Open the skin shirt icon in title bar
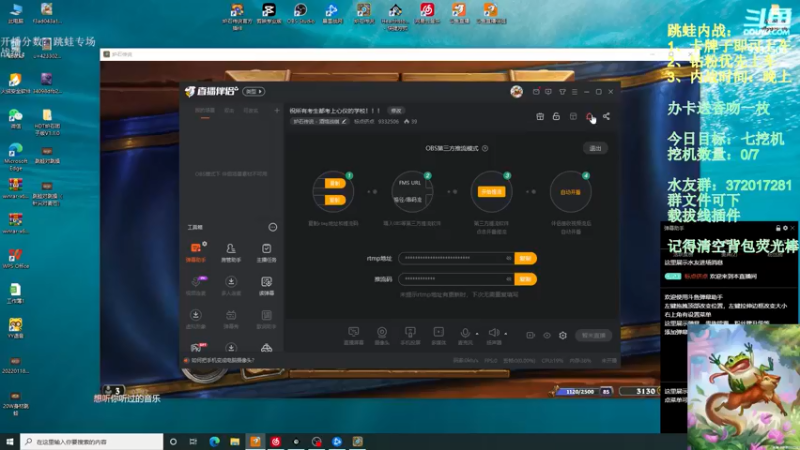 pos(562,92)
